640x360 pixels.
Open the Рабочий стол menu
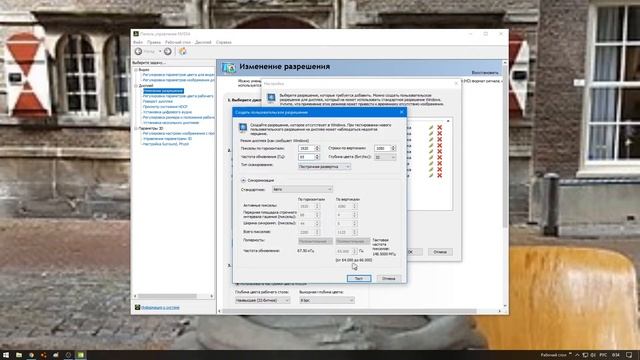[x=178, y=42]
